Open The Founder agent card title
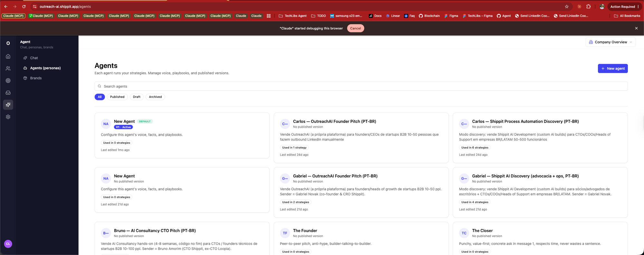The height and width of the screenshot is (255, 644). tap(305, 230)
